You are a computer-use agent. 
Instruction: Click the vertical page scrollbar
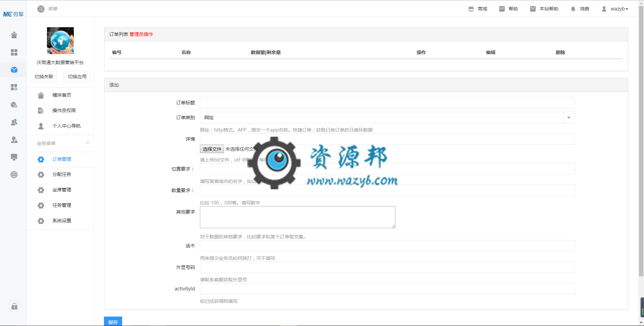pos(641,141)
